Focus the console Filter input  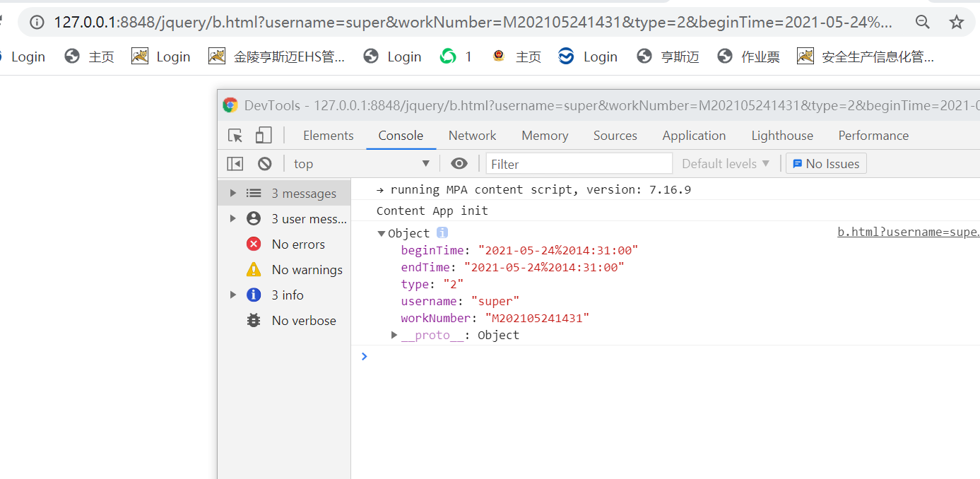pyautogui.click(x=579, y=164)
